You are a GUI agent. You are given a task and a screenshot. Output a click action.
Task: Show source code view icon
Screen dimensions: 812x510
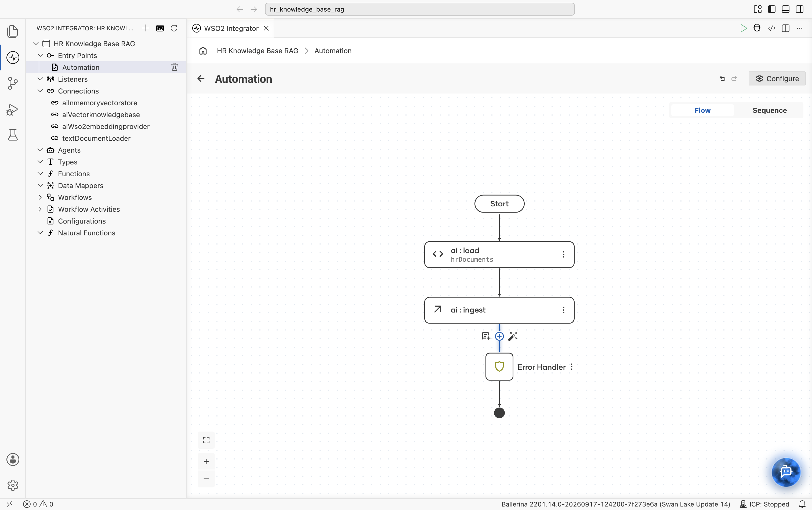pos(771,28)
